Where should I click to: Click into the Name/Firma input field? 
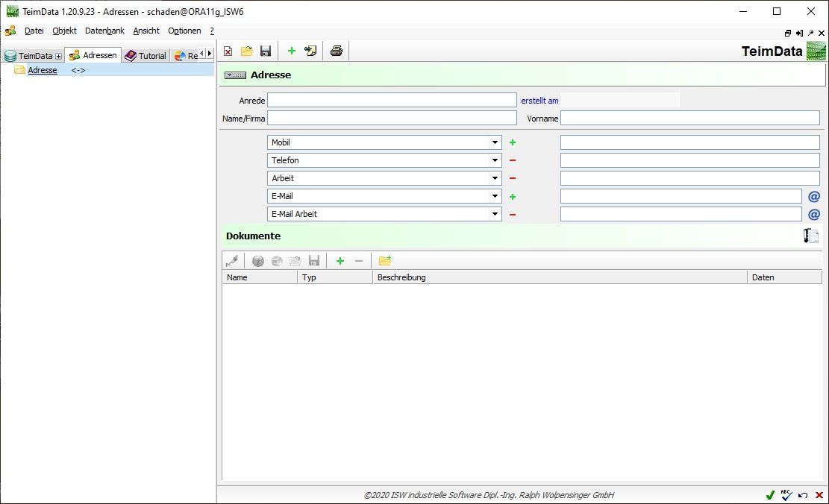click(x=392, y=118)
